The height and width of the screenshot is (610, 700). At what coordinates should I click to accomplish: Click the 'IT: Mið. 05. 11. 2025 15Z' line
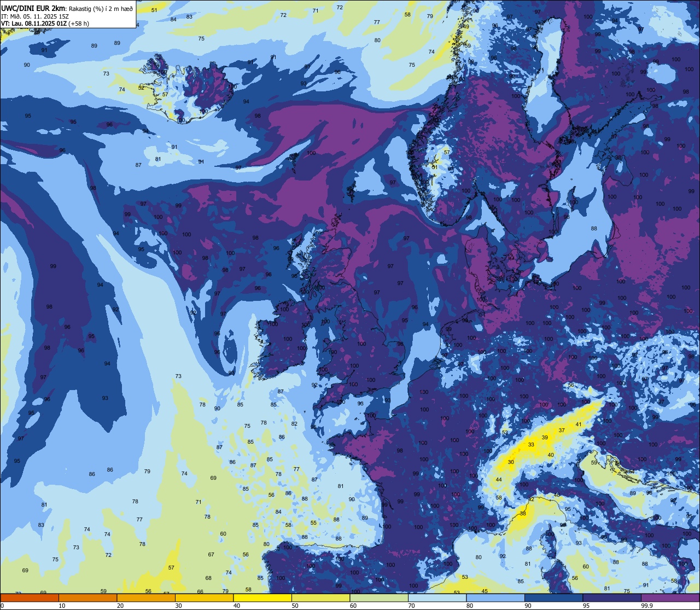34,16
